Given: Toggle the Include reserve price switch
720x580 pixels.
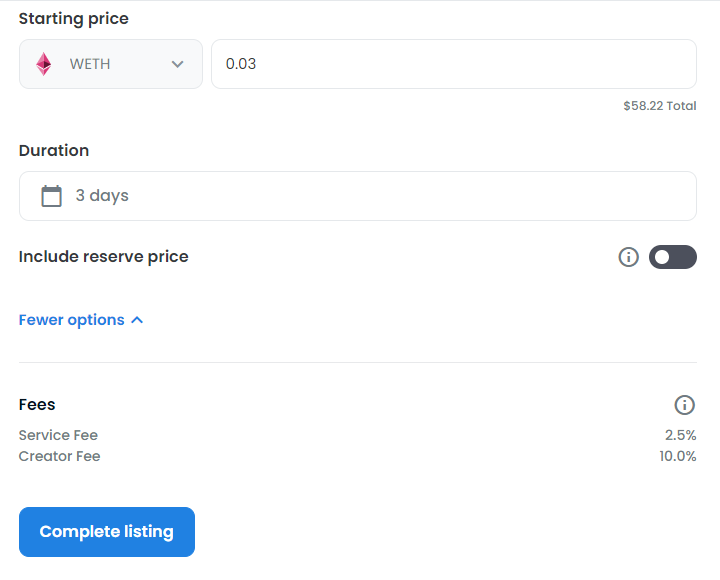Looking at the screenshot, I should (672, 257).
